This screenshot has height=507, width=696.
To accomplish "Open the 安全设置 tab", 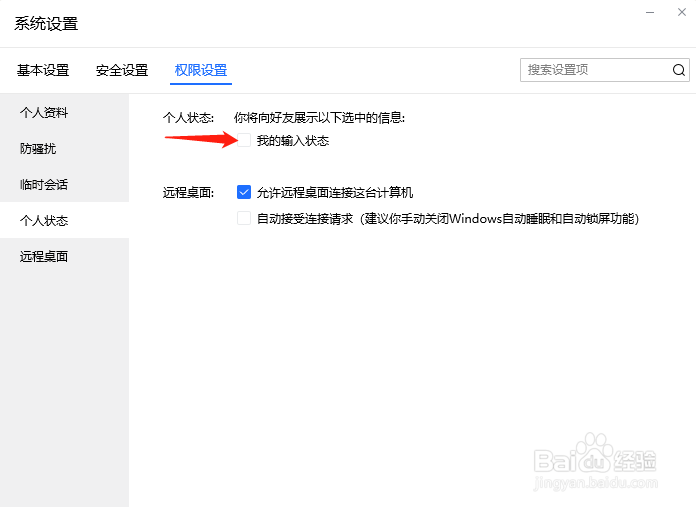I will 122,70.
